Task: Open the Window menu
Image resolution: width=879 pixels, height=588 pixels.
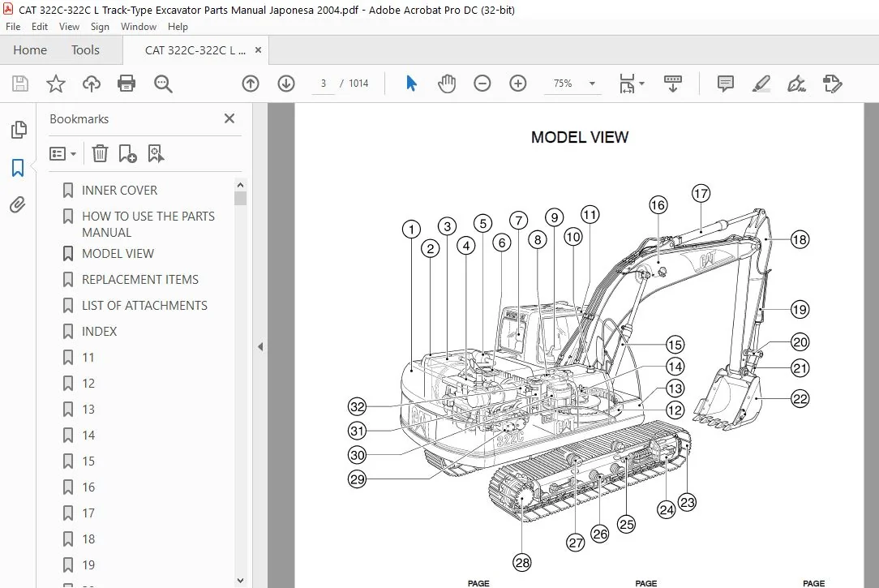Action: pos(139,26)
